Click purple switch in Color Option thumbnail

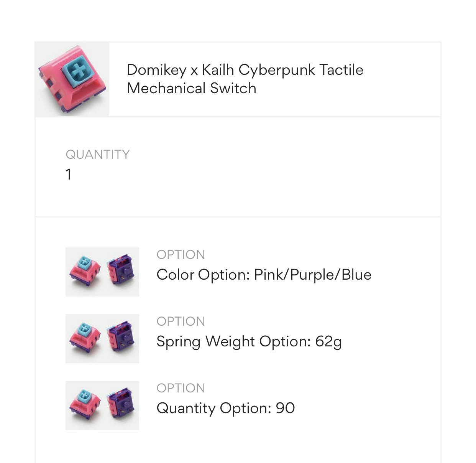click(x=121, y=270)
